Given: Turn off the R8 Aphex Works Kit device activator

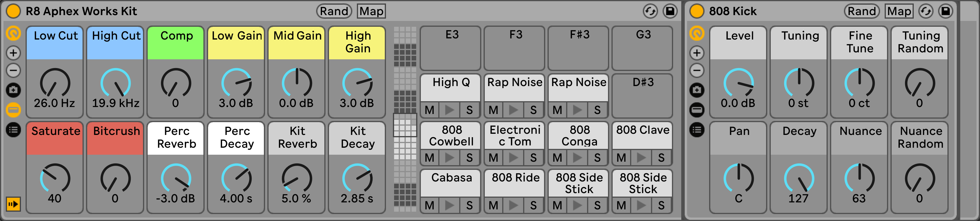Looking at the screenshot, I should click(x=13, y=11).
